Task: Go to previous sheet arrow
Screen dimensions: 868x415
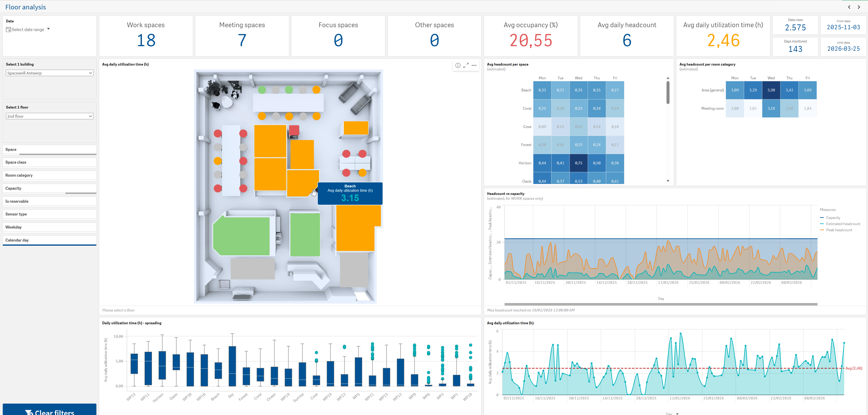Action: [849, 7]
